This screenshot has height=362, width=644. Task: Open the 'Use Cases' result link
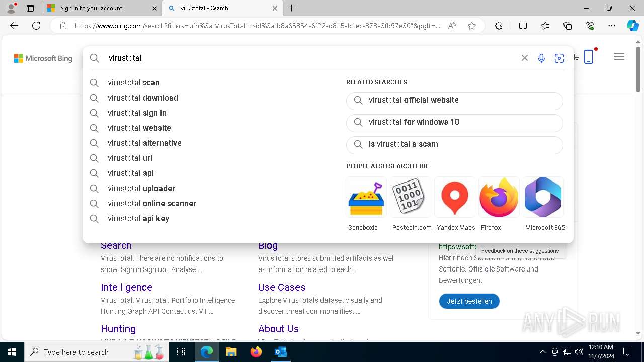pyautogui.click(x=282, y=287)
